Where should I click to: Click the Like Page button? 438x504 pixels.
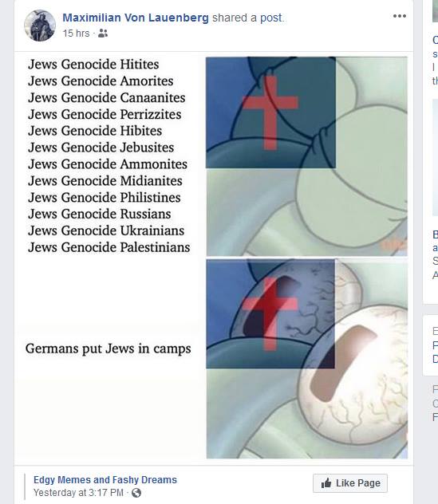tap(350, 482)
